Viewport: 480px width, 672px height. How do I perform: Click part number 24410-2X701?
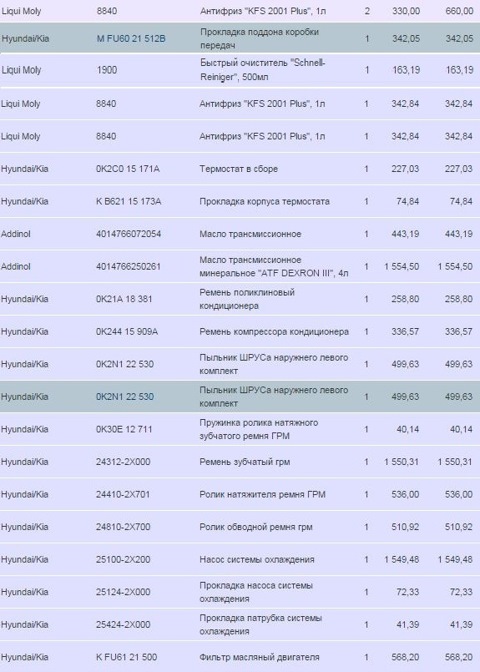point(123,495)
